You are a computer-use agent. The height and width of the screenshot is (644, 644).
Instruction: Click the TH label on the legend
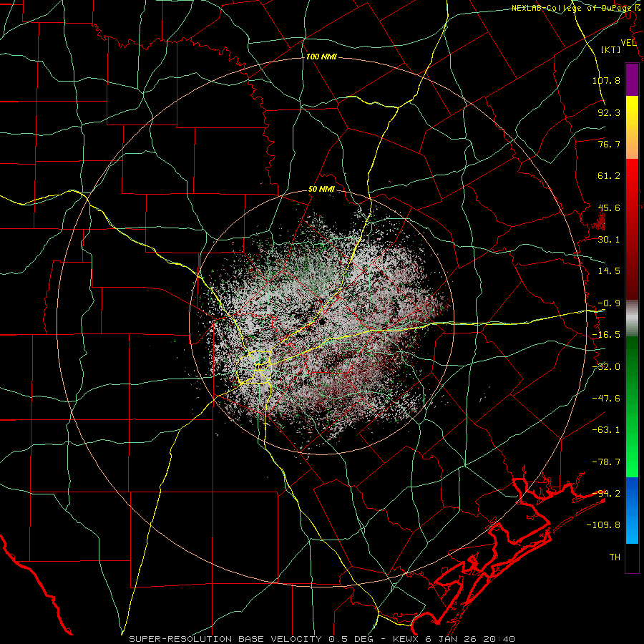point(615,557)
